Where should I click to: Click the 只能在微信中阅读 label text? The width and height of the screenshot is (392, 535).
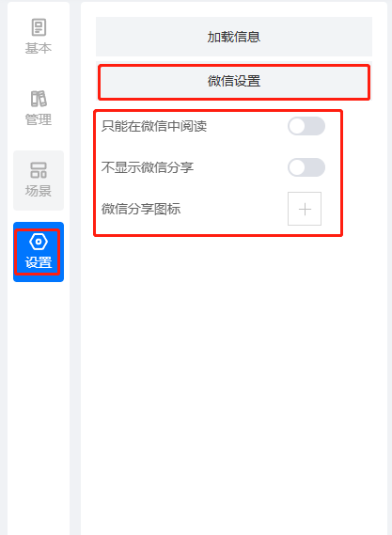coord(154,126)
